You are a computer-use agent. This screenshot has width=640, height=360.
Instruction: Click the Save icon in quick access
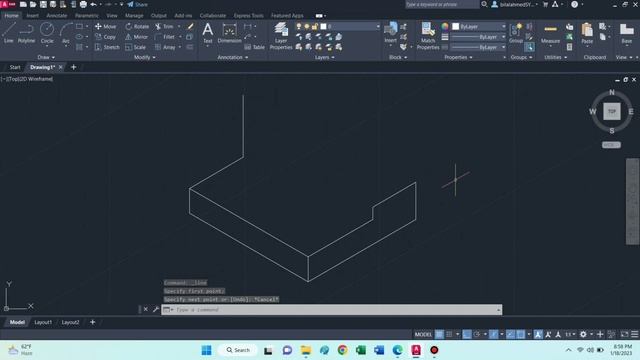[x=43, y=4]
